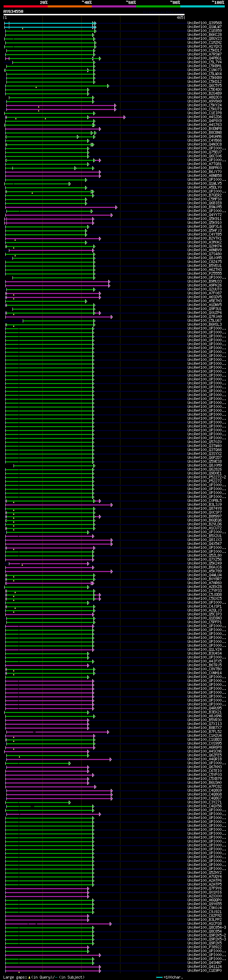
Task: Click the orange ~40% identity legend bar
Action: 70,6
